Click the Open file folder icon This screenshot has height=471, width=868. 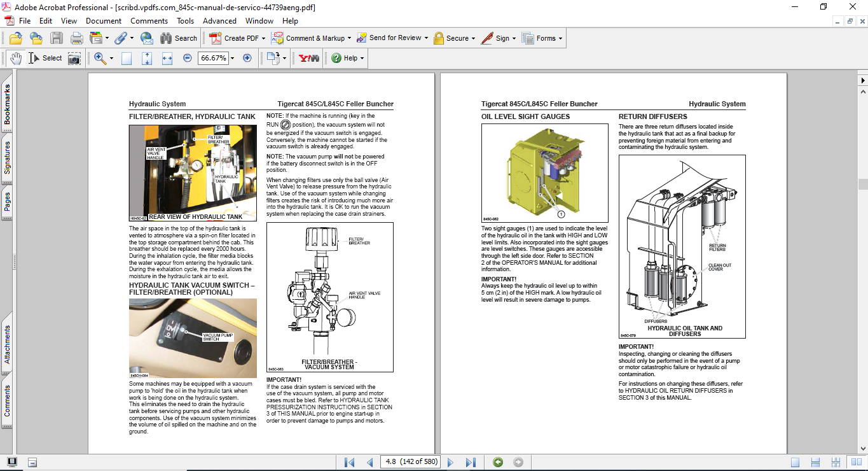coord(16,38)
